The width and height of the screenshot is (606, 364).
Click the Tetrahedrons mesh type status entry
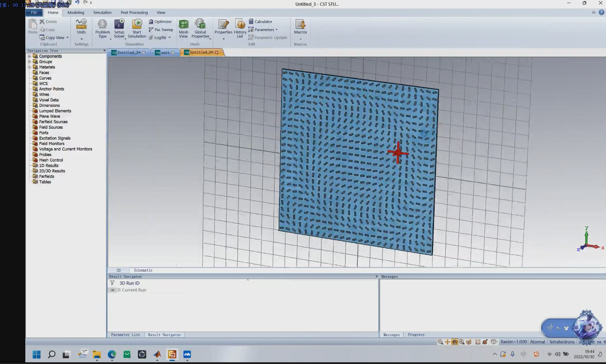[562, 342]
